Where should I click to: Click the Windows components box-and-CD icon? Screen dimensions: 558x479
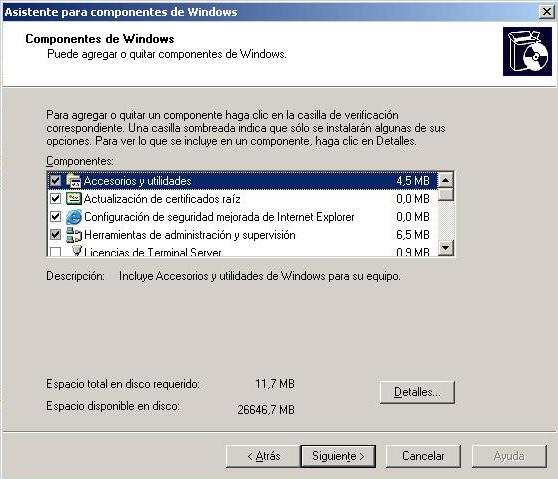pyautogui.click(x=527, y=52)
